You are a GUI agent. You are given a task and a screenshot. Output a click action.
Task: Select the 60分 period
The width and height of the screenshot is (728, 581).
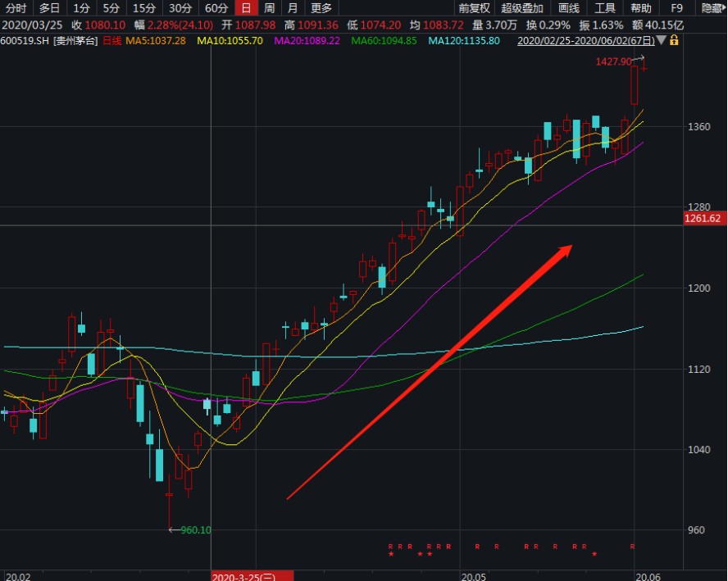(216, 8)
